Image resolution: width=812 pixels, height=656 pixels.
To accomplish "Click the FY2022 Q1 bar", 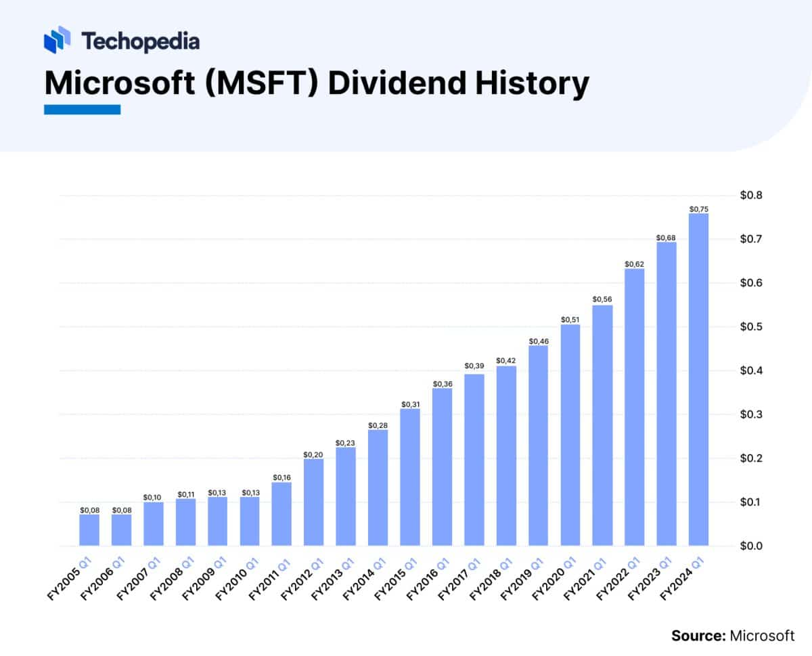I will [x=634, y=406].
